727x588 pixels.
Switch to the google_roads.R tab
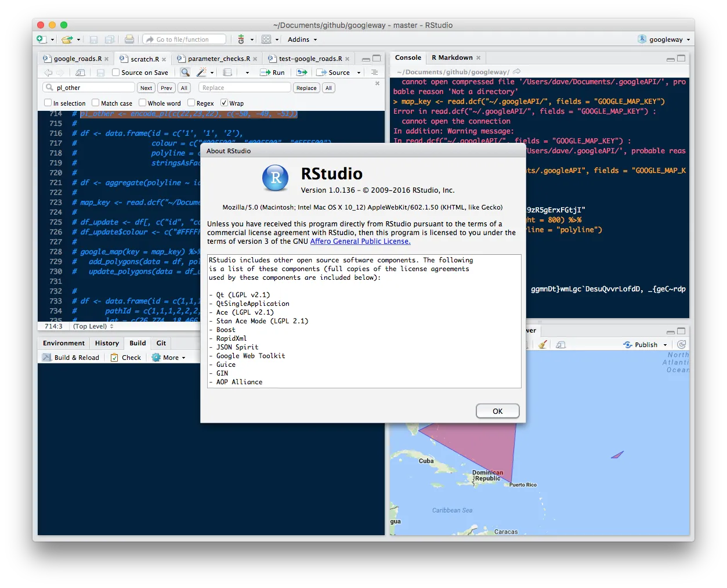pyautogui.click(x=77, y=59)
